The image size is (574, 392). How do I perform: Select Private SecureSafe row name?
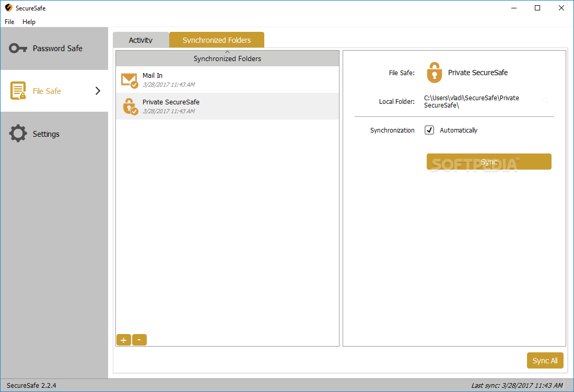click(x=171, y=102)
